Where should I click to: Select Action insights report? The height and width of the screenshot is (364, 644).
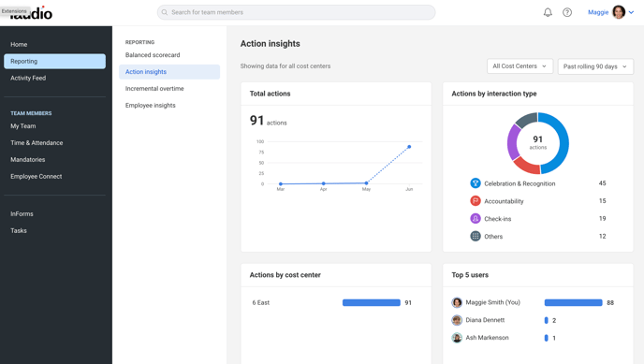169,72
